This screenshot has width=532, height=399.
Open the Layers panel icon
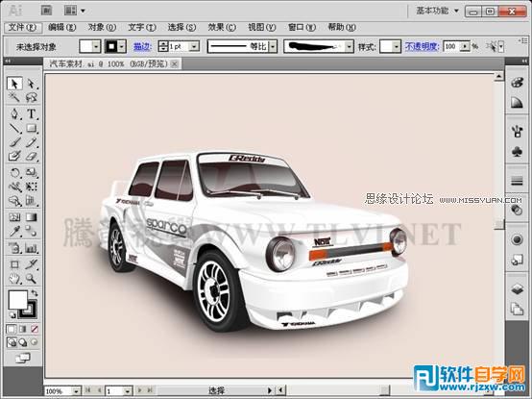[517, 289]
